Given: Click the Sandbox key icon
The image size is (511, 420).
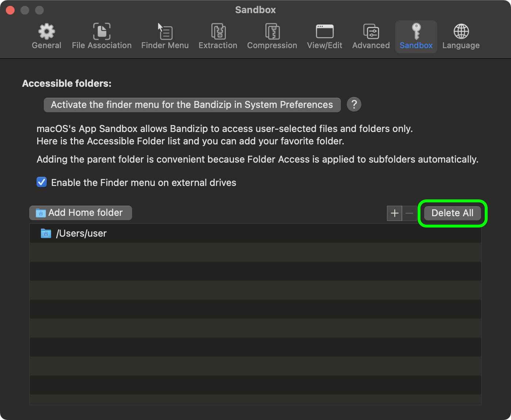Looking at the screenshot, I should 416,32.
